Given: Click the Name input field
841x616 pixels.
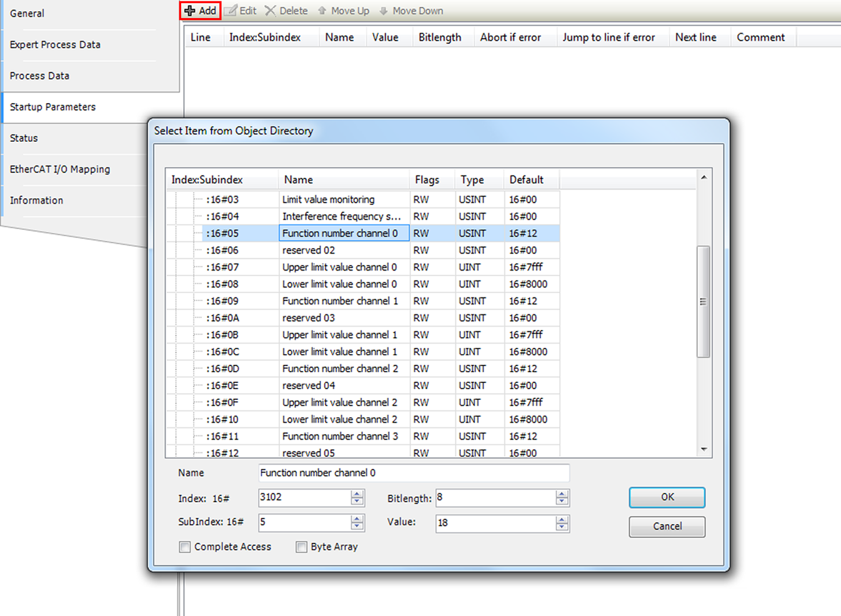Looking at the screenshot, I should click(413, 473).
